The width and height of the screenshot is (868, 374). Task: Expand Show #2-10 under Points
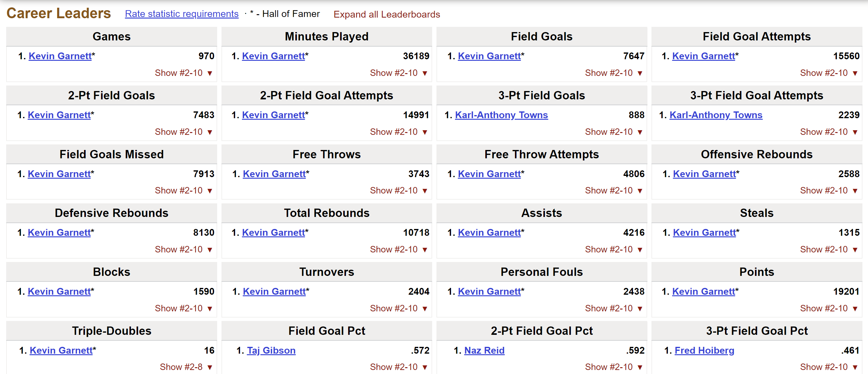pos(828,308)
